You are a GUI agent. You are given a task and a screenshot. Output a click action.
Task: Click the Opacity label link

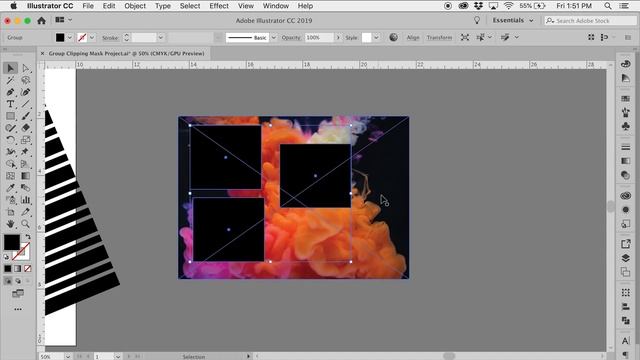click(291, 38)
